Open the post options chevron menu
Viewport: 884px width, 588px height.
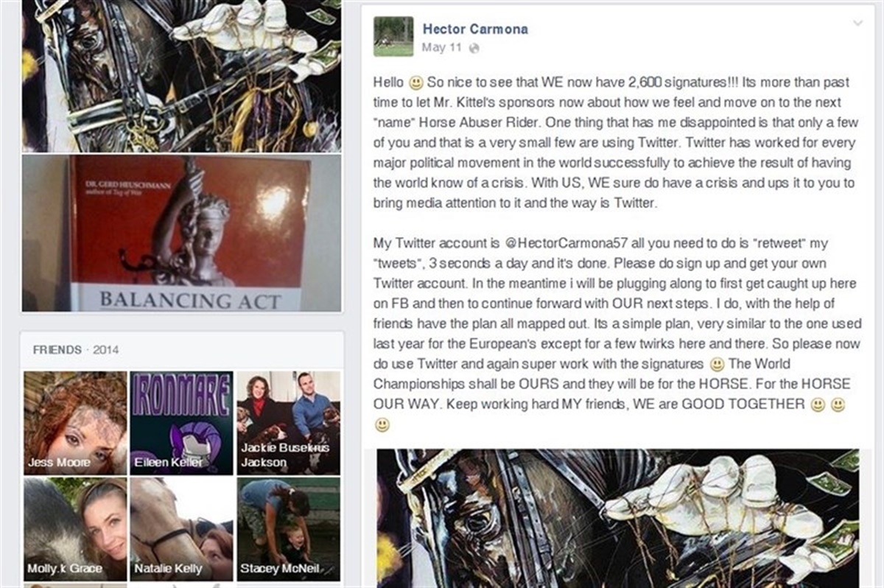857,23
